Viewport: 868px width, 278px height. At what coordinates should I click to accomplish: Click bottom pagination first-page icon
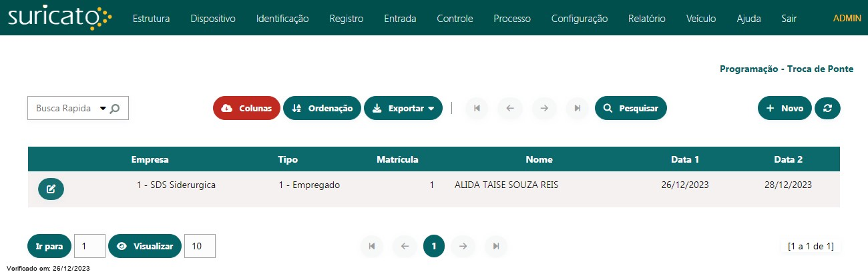[x=372, y=246]
